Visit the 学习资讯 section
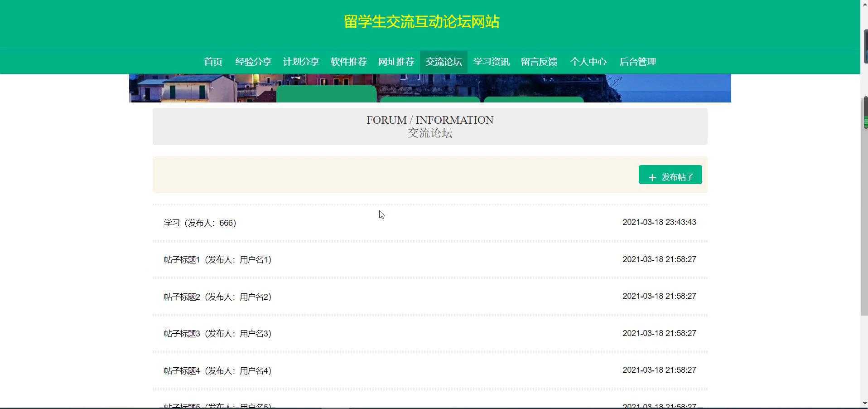868x409 pixels. click(x=491, y=62)
